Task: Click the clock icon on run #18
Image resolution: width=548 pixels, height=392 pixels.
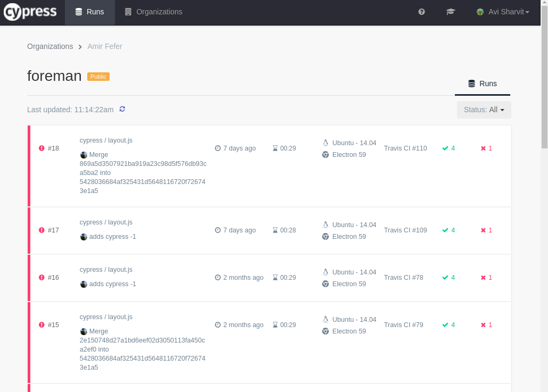Action: pyautogui.click(x=218, y=148)
